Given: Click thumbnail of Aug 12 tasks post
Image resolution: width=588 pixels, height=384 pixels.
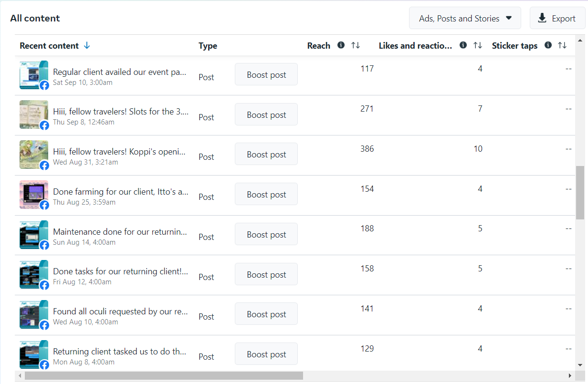Looking at the screenshot, I should (34, 274).
